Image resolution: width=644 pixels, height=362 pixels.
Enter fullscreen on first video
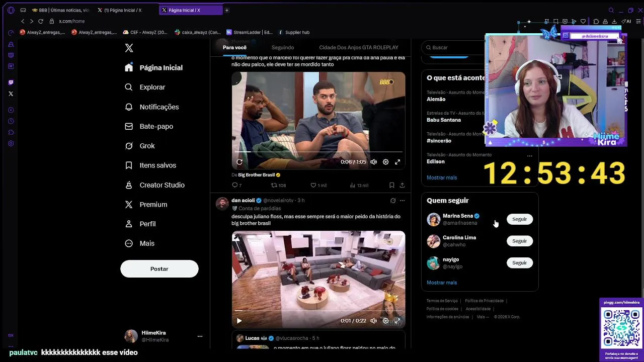[x=397, y=162]
